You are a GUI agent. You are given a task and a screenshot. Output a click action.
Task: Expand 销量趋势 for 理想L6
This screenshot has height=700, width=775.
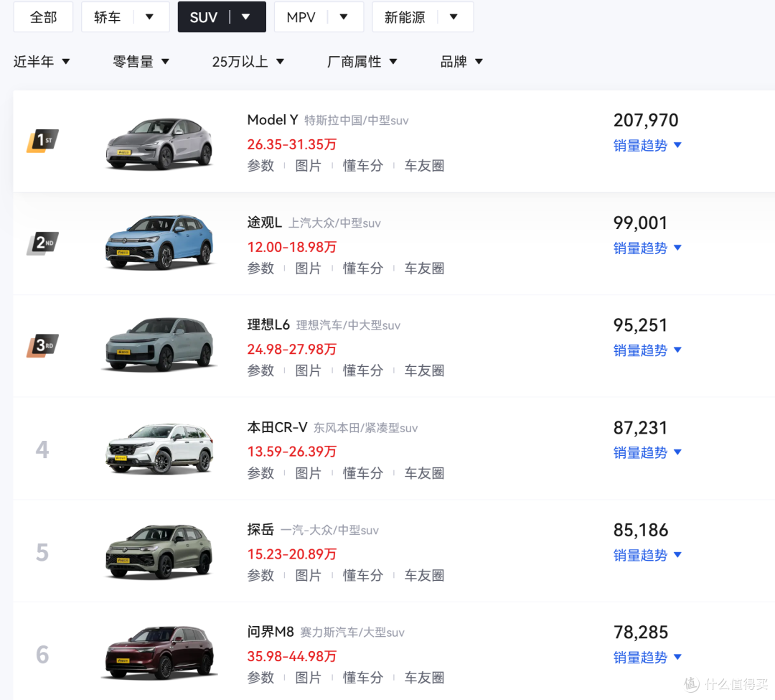[x=647, y=350]
